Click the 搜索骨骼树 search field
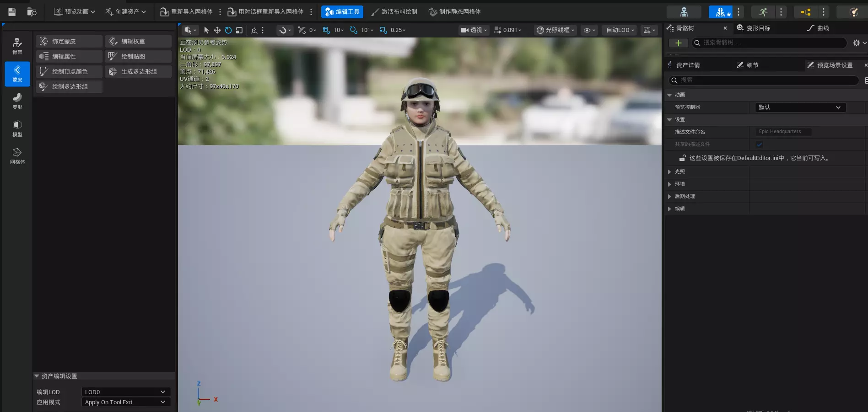This screenshot has width=868, height=412. (x=769, y=43)
